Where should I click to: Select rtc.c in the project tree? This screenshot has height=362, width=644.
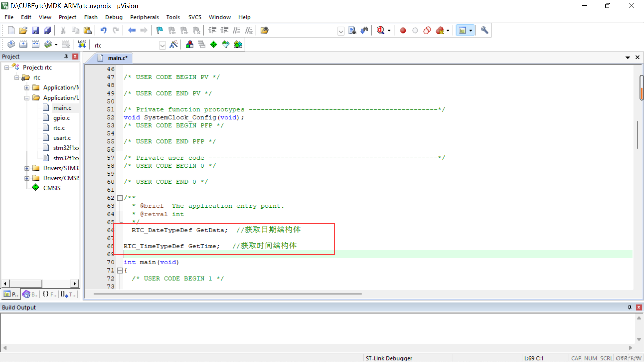[59, 128]
